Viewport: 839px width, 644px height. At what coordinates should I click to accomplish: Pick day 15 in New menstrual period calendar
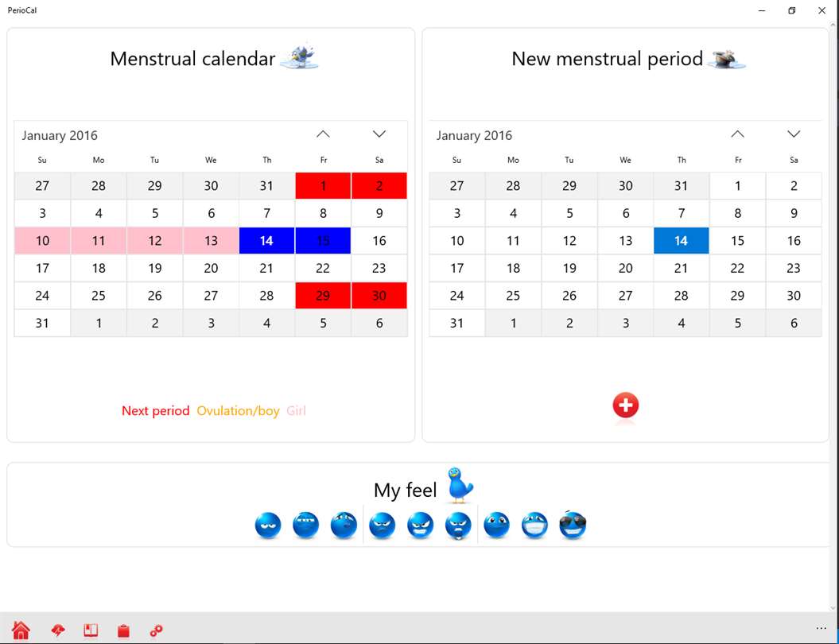click(x=737, y=241)
